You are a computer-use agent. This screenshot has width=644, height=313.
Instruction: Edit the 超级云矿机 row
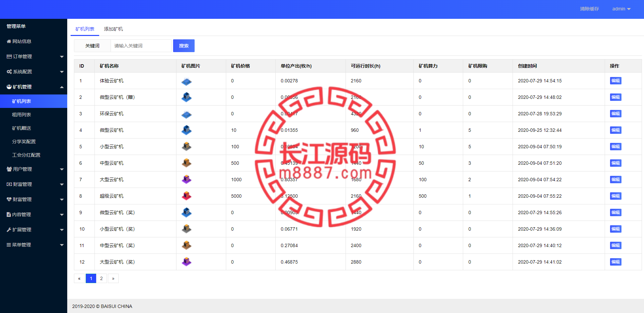[x=615, y=196]
